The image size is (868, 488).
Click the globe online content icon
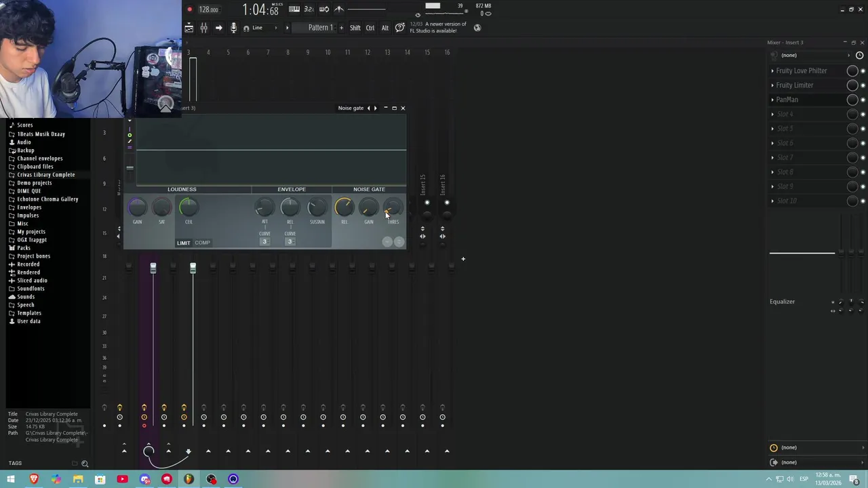click(x=477, y=28)
